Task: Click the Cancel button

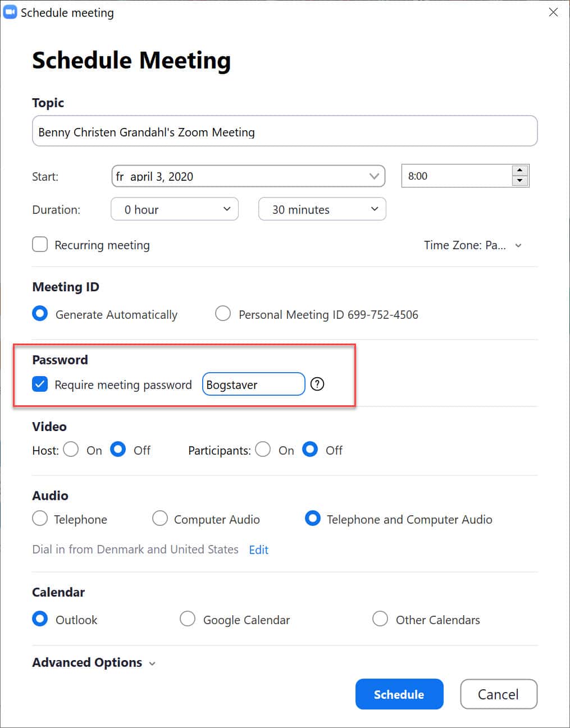Action: click(x=498, y=694)
